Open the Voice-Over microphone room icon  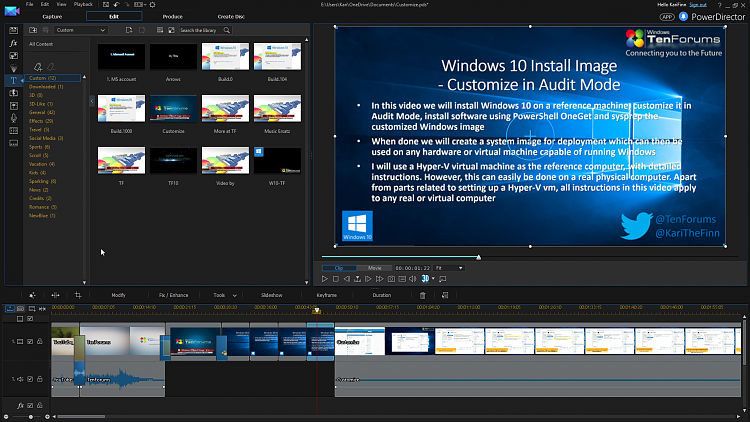pyautogui.click(x=13, y=118)
